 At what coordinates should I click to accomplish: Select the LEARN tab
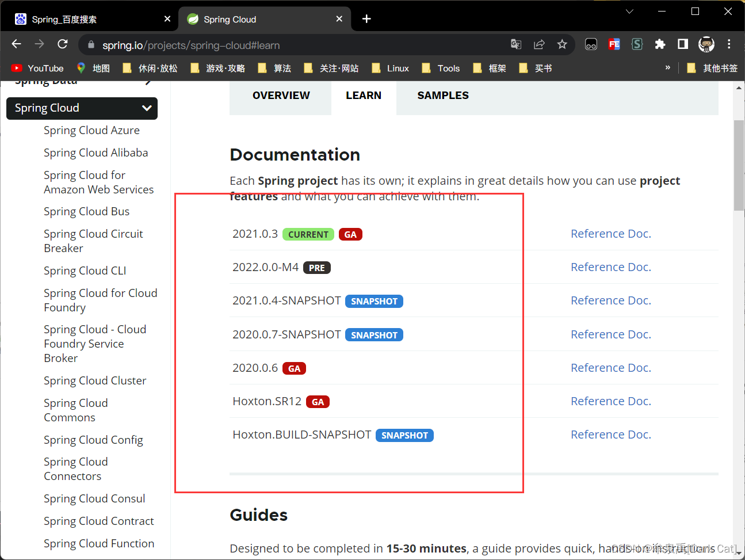(x=364, y=96)
